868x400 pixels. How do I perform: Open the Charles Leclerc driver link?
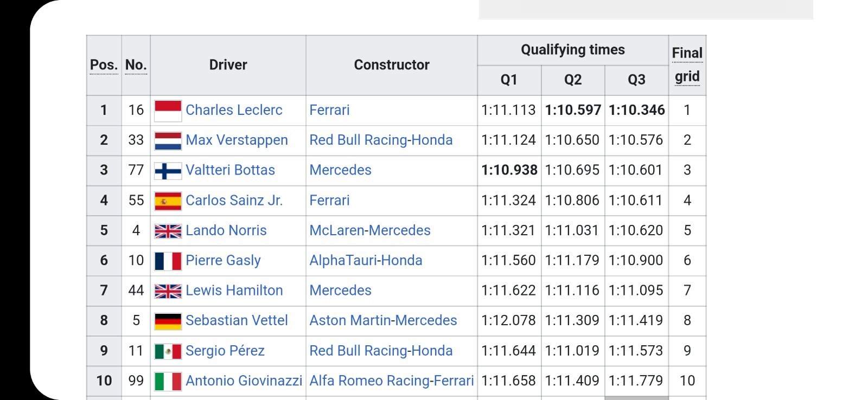pos(234,110)
